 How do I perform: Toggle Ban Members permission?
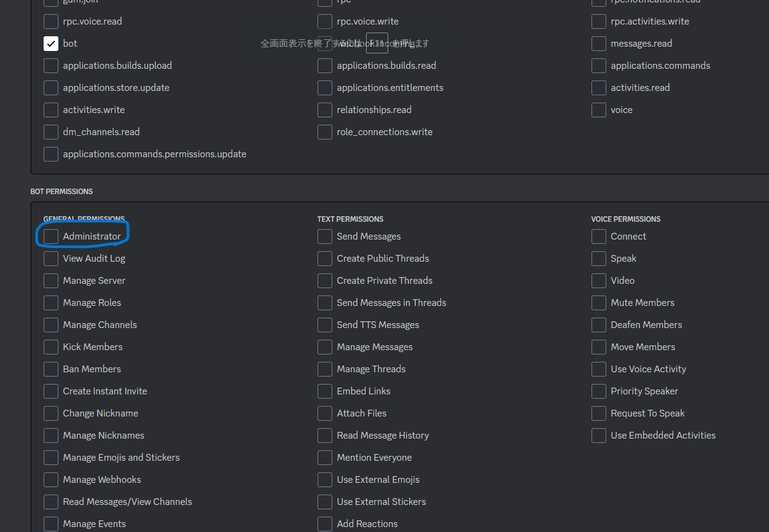(x=51, y=369)
